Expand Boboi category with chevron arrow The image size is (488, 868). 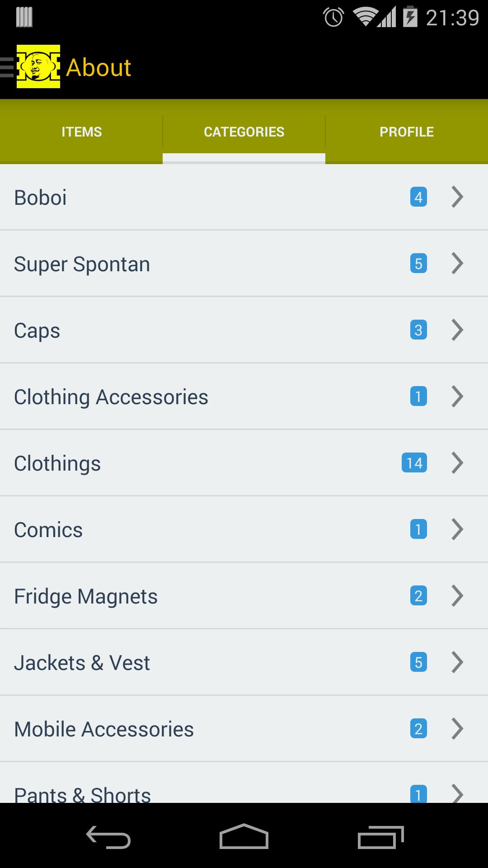457,197
